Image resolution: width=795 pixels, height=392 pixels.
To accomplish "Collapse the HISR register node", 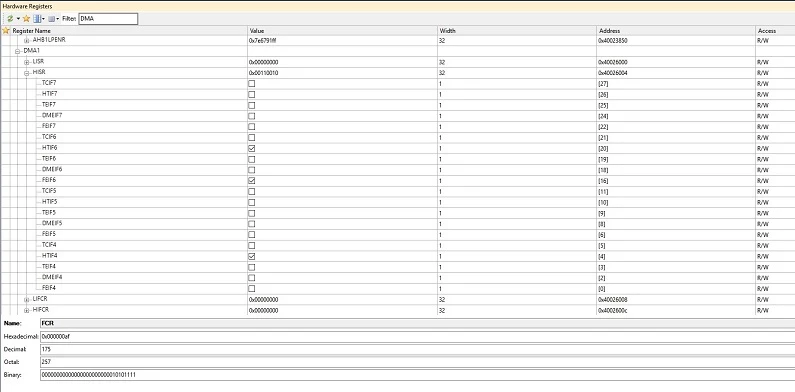I will coord(27,73).
